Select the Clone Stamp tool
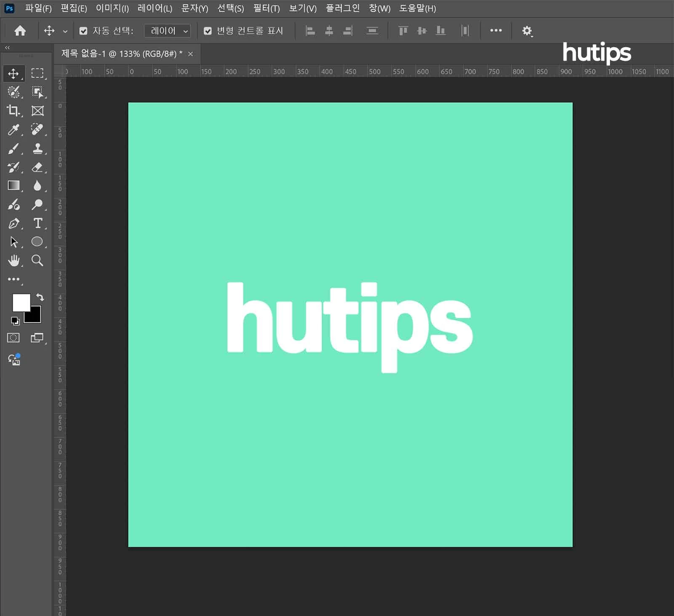674x616 pixels. pos(37,148)
